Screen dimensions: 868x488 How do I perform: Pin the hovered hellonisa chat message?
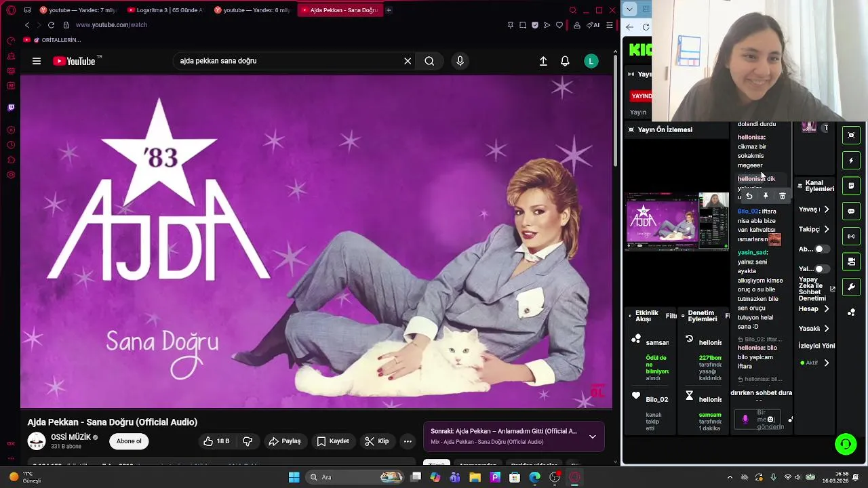[x=766, y=196]
